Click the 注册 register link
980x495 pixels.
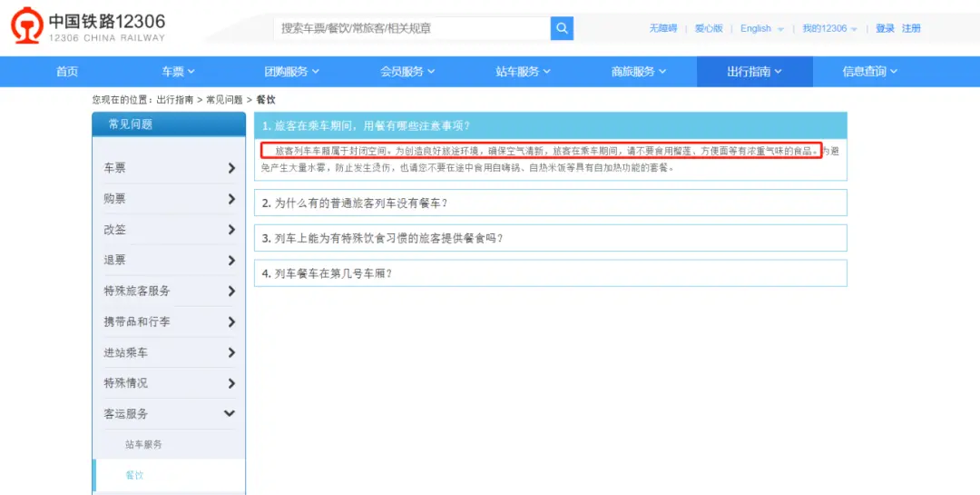pos(911,29)
